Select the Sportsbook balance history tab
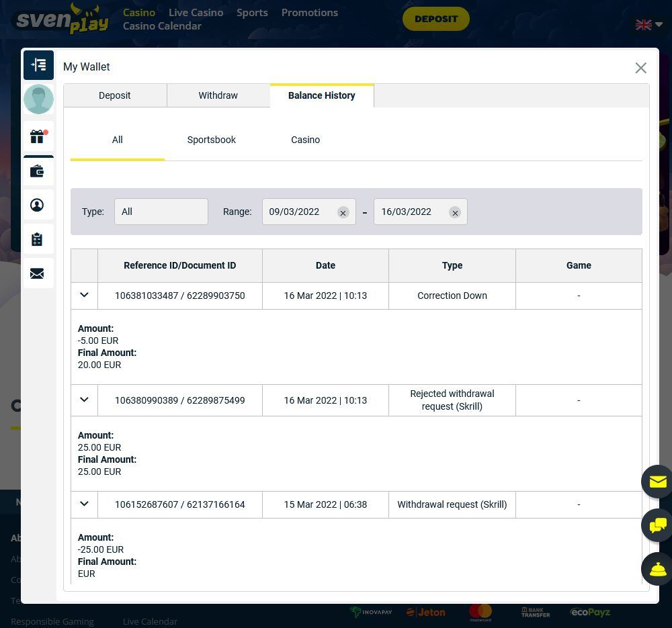This screenshot has width=672, height=628. [212, 140]
